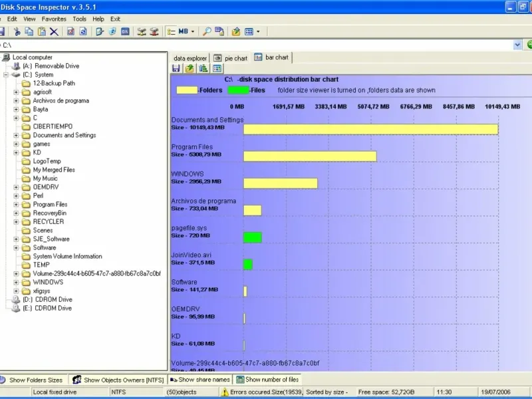Expand the Documents and Settings tree folder
532x399 pixels.
[x=16, y=136]
